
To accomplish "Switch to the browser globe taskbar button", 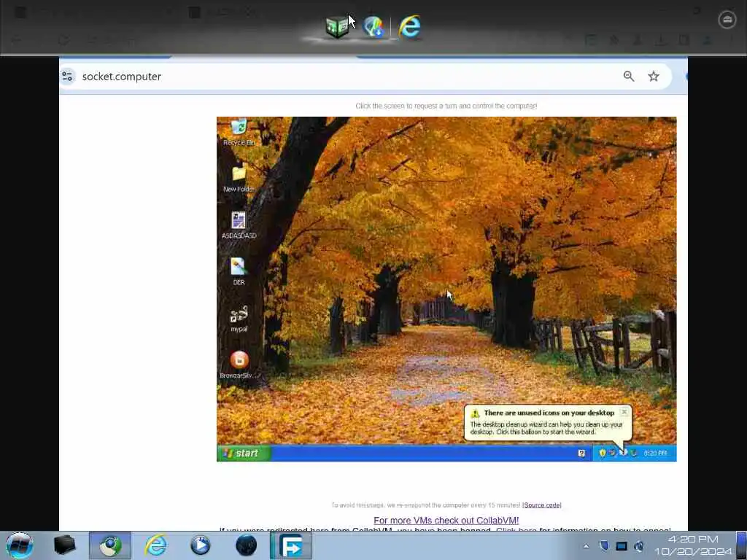I will click(110, 545).
